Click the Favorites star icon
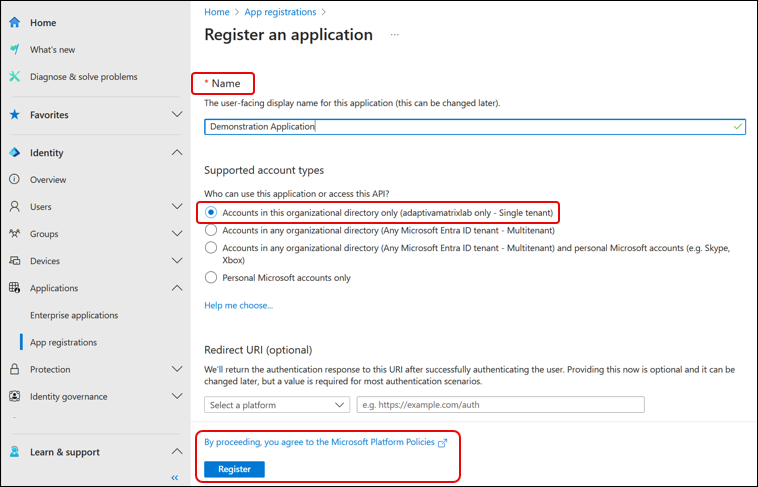758x487 pixels. (x=15, y=115)
